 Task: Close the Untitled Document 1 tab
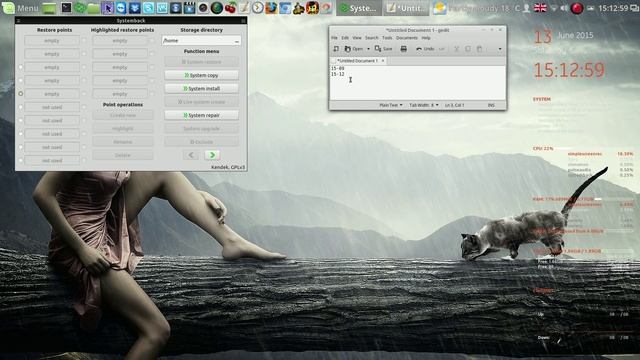pyautogui.click(x=383, y=61)
